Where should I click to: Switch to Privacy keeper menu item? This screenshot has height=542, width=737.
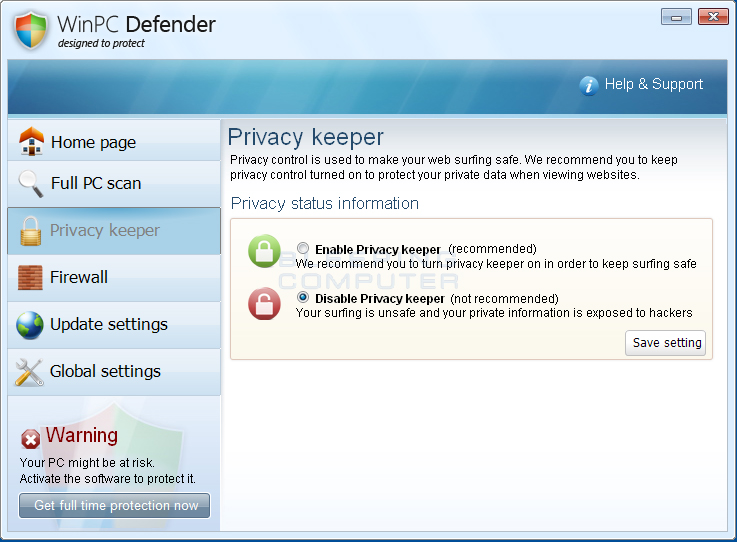[x=114, y=231]
